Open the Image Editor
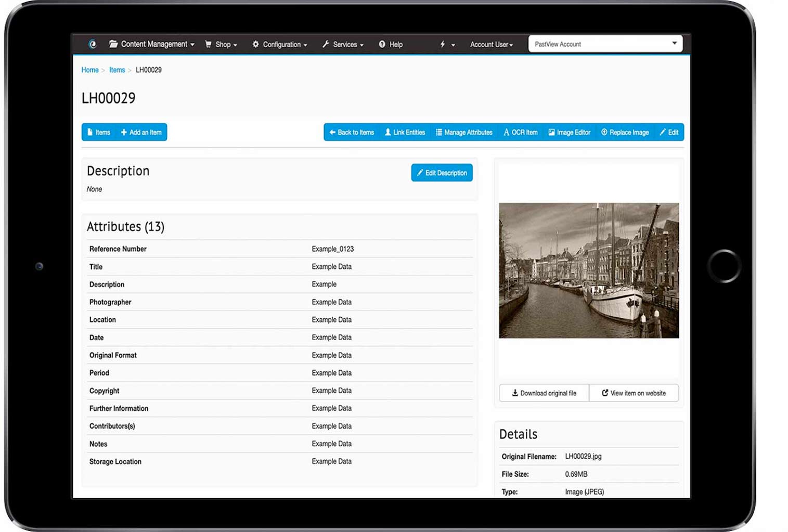Viewport: 788px width, 532px height. pos(570,132)
